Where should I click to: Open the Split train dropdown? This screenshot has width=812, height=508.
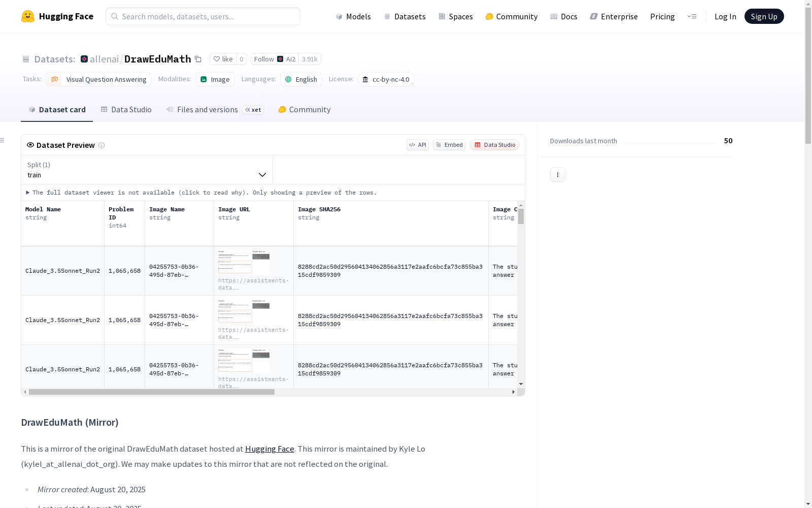pos(147,170)
